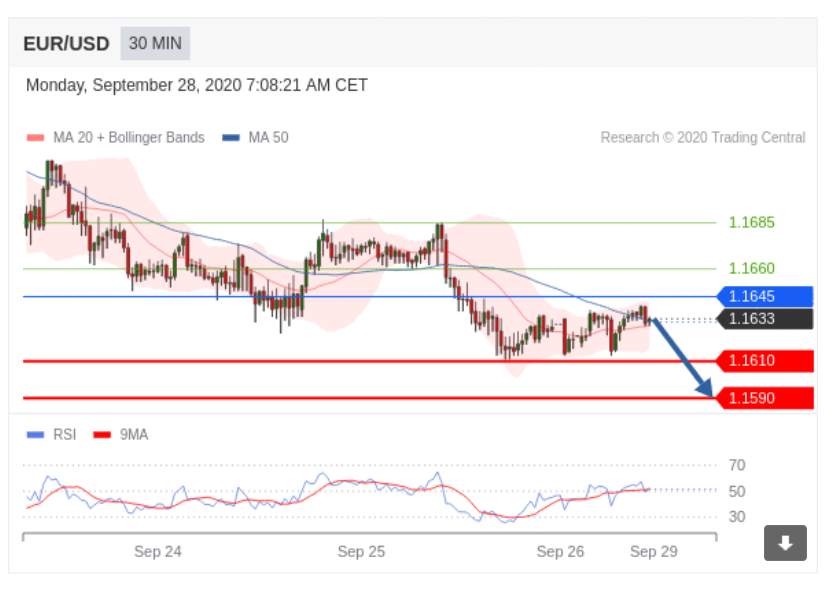833x590 pixels.
Task: Click the RSI legend color swatch
Action: [x=36, y=435]
